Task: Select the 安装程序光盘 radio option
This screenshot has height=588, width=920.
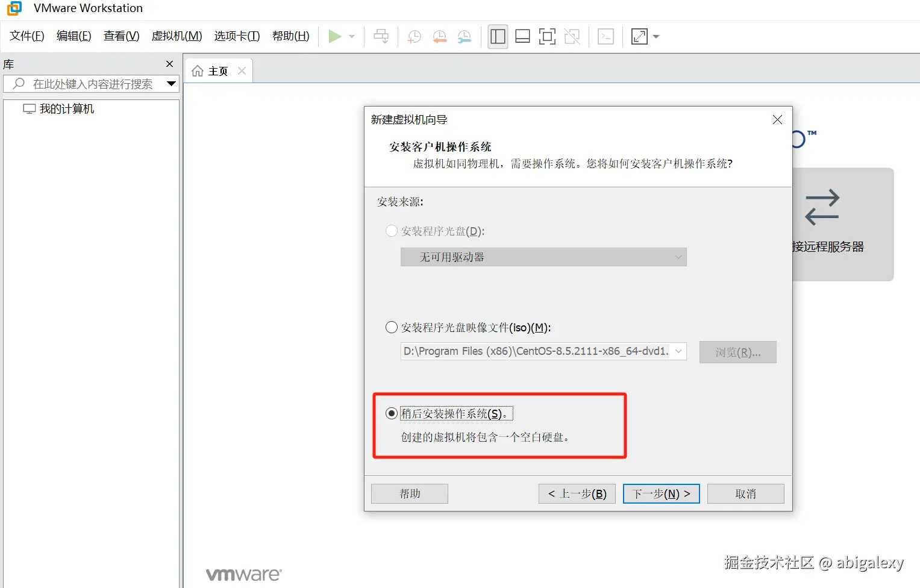Action: 392,231
